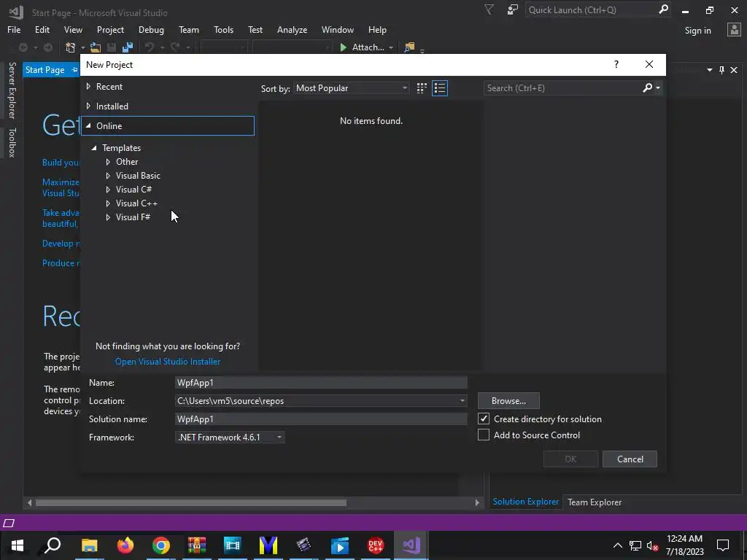747x560 pixels.
Task: Switch the template list to small icons view
Action: (x=422, y=88)
